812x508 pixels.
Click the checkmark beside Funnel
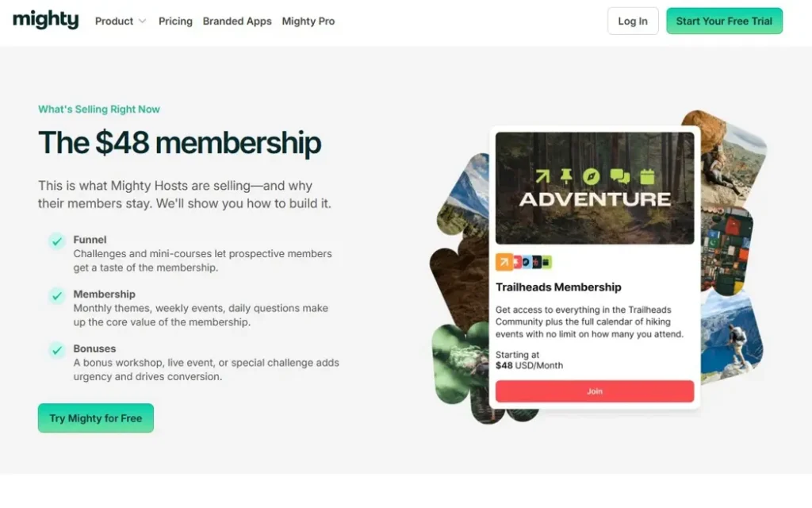[56, 241]
